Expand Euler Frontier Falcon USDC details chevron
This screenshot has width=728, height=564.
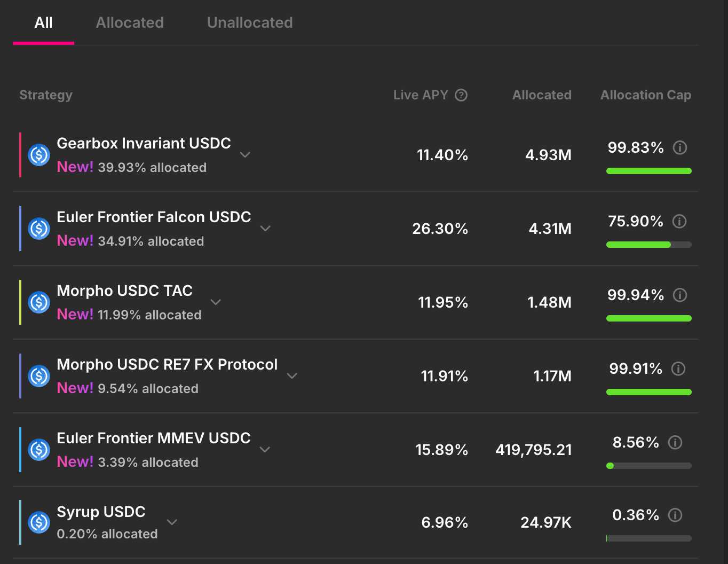(265, 229)
